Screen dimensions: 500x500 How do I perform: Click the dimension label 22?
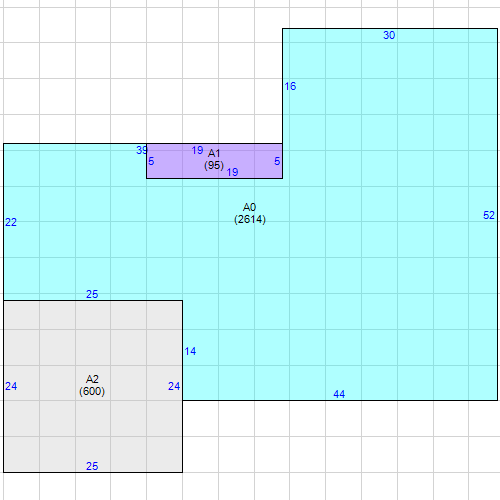click(x=11, y=222)
